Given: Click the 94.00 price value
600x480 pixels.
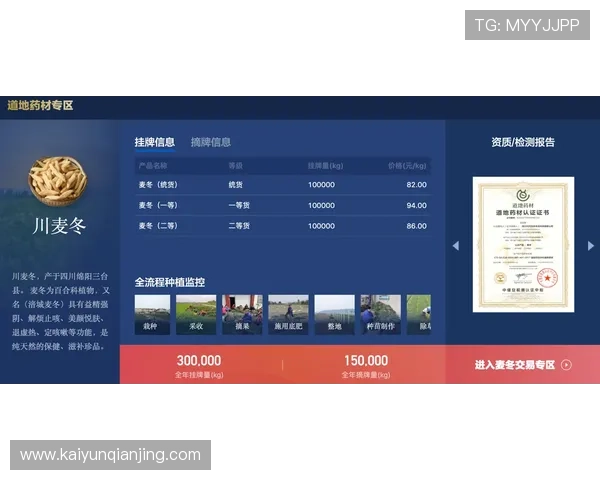Looking at the screenshot, I should point(416,206).
